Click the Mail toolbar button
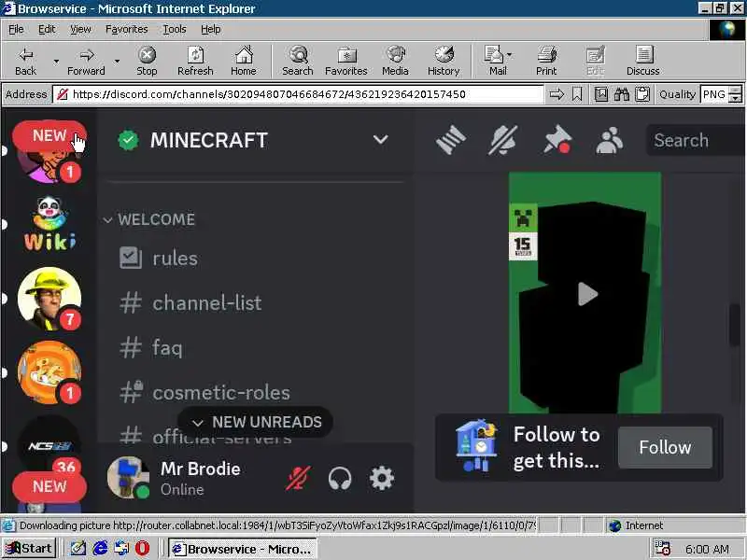 click(x=498, y=61)
